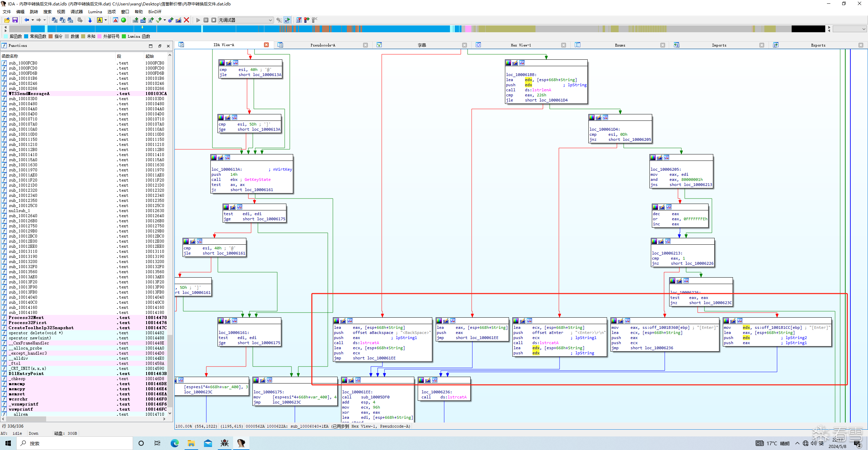The height and width of the screenshot is (450, 868).
Task: Click the pencil edit icon in toolbar
Action: 178,20
